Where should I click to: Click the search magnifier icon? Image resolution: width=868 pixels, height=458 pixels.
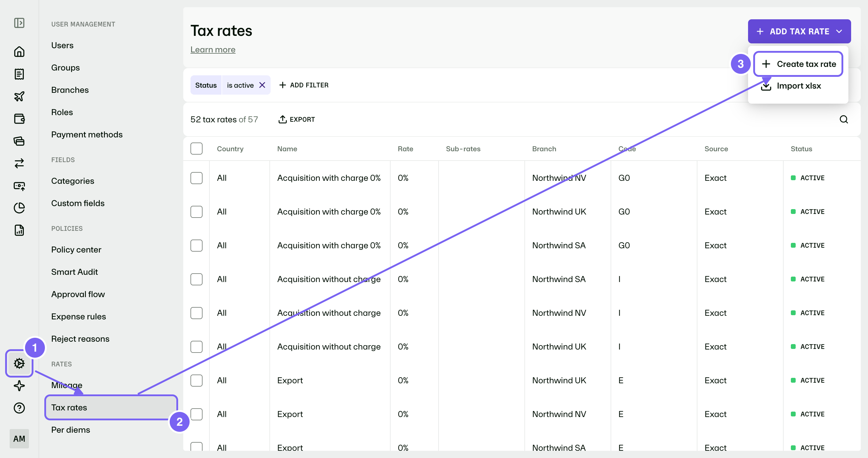click(844, 119)
